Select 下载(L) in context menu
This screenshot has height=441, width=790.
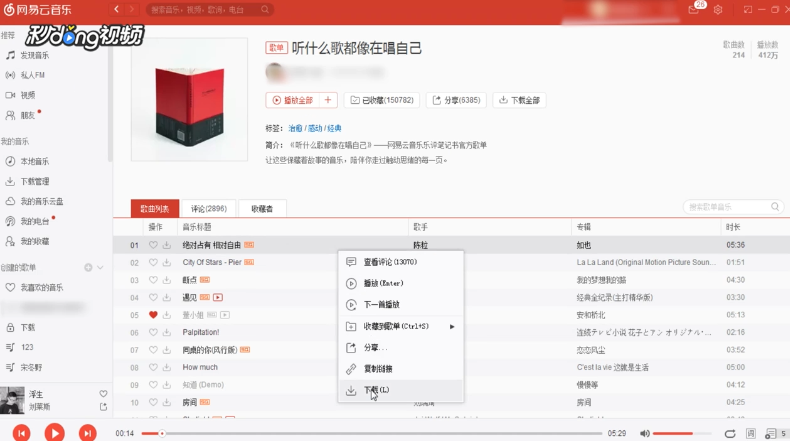[x=401, y=390]
